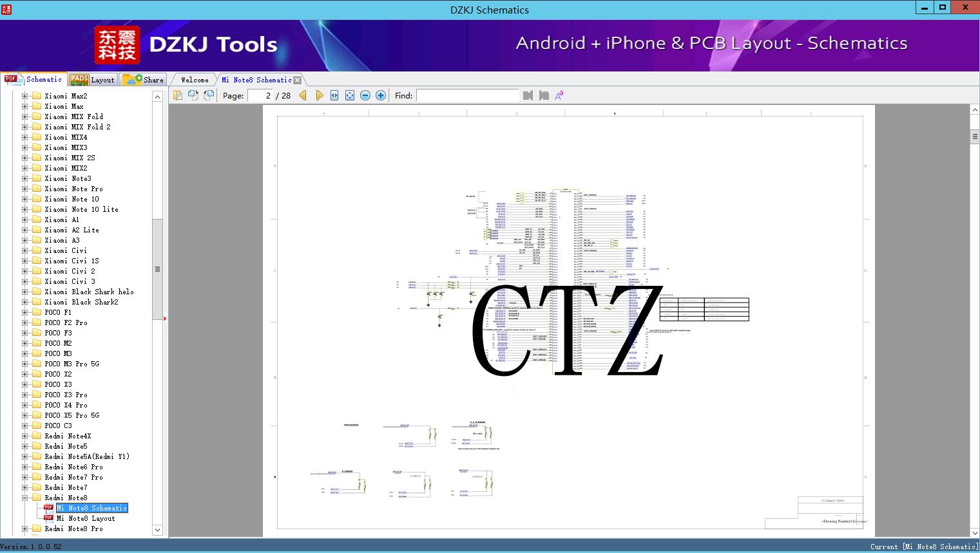Viewport: 980px width, 553px height.
Task: Click the Xiaomi Black Shark2 folder icon
Action: (37, 302)
